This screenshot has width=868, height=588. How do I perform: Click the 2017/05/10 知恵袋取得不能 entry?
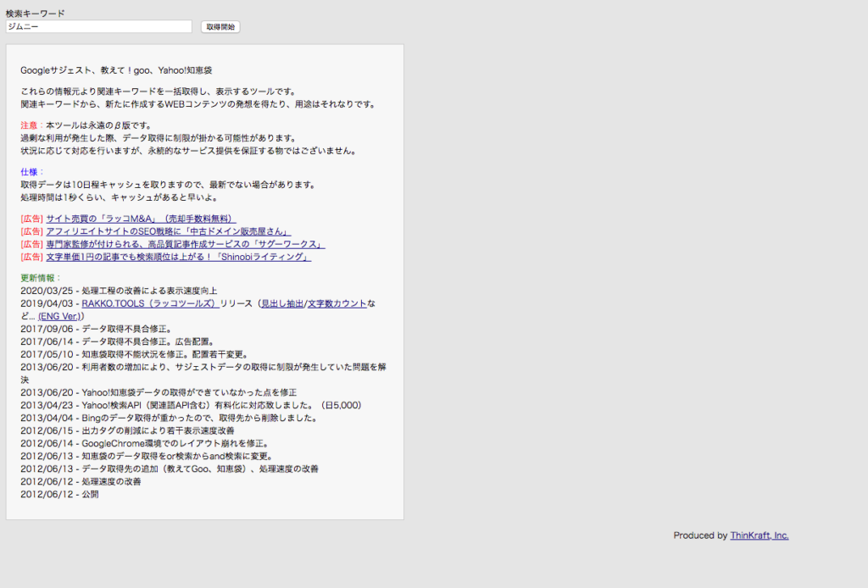[x=136, y=354]
